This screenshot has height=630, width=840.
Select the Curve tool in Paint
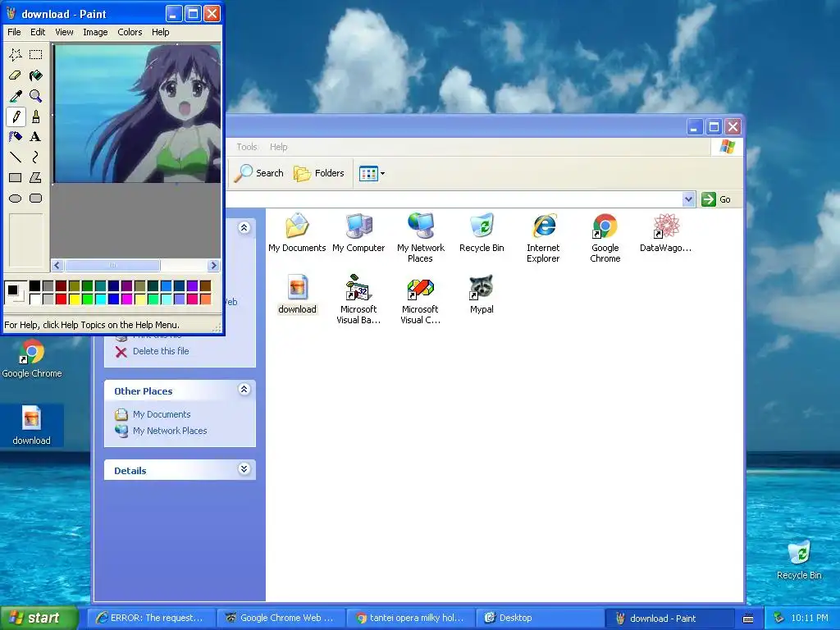(x=36, y=157)
